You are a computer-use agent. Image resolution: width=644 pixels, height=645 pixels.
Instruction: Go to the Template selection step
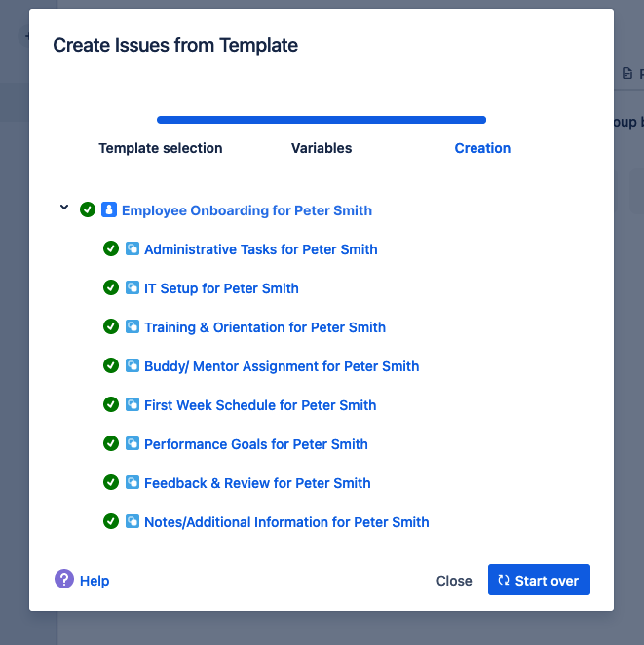[161, 149]
